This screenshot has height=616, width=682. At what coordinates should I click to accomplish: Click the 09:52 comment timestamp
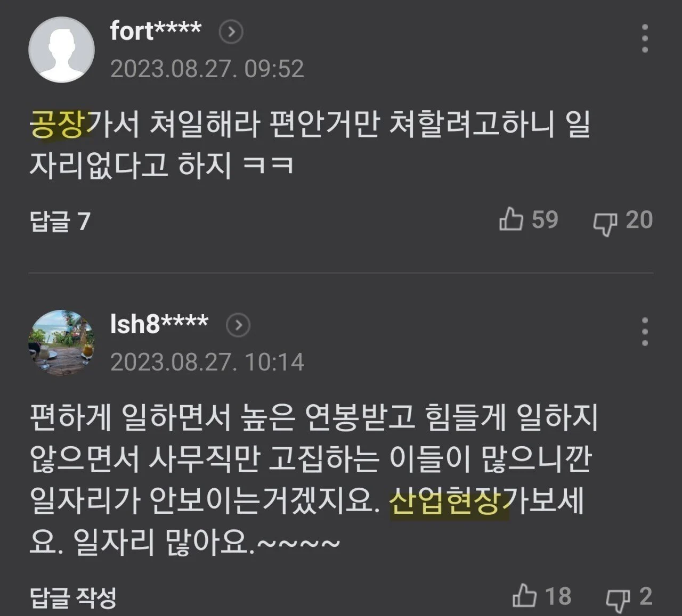(x=207, y=69)
